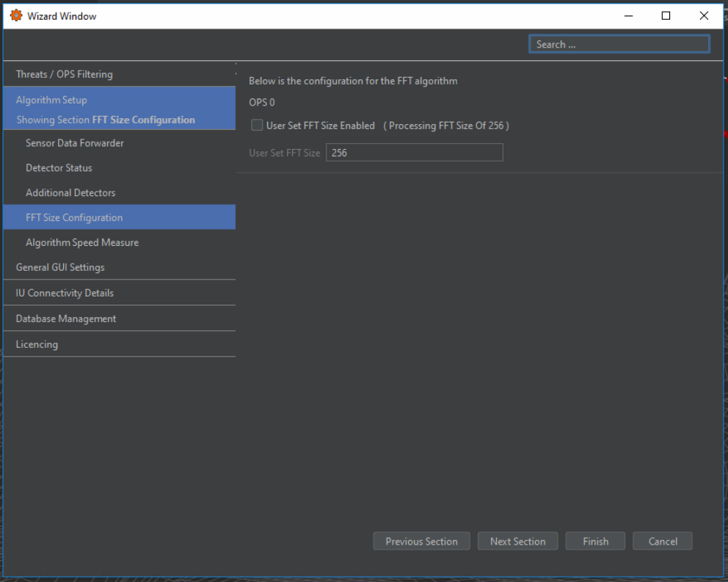728x582 pixels.
Task: Cancel the wizard
Action: [x=662, y=542]
